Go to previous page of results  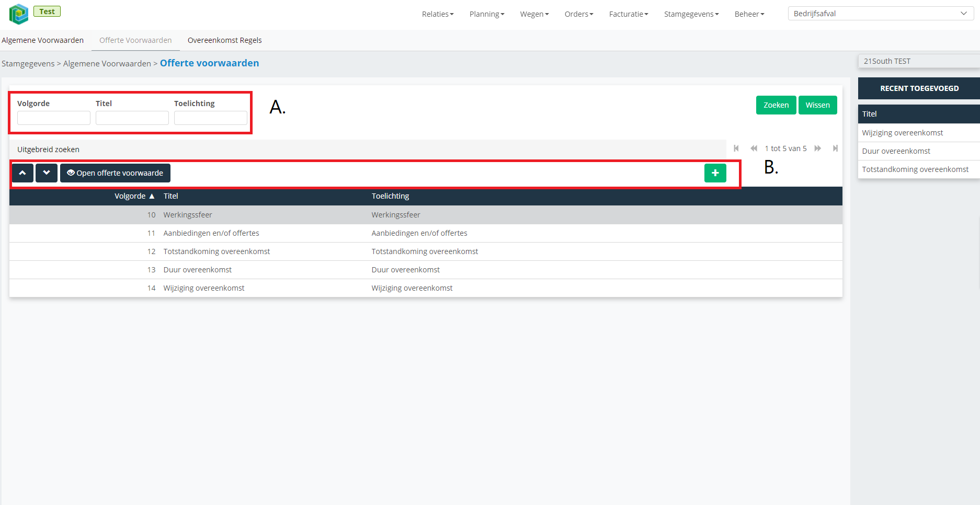coord(754,148)
